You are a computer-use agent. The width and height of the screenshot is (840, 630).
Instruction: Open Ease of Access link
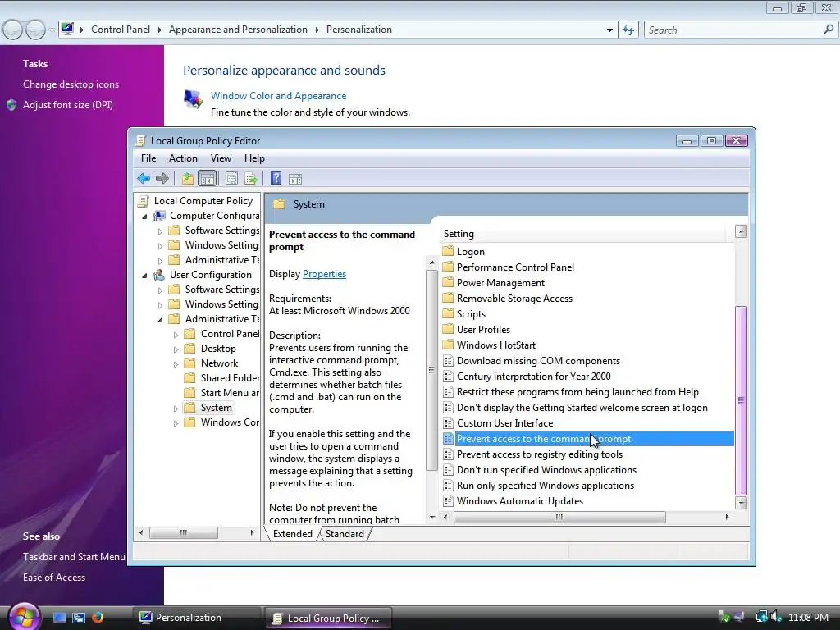click(x=54, y=577)
